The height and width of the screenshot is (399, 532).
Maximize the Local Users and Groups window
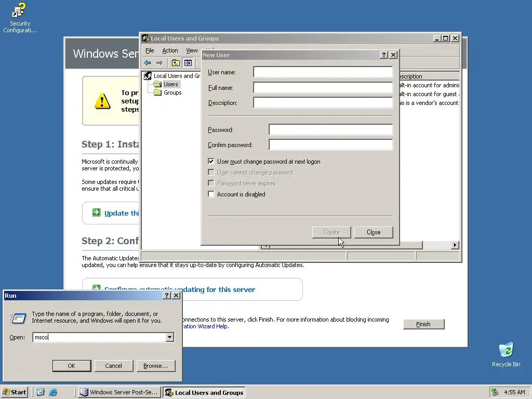point(446,38)
